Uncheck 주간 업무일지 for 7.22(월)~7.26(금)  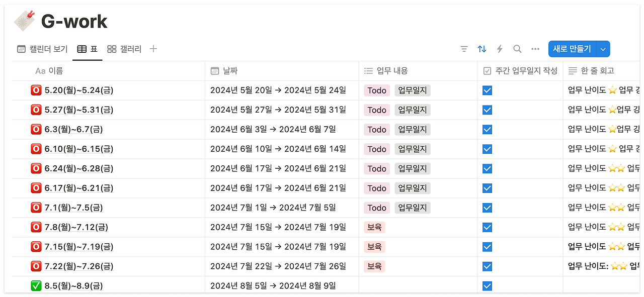point(487,266)
